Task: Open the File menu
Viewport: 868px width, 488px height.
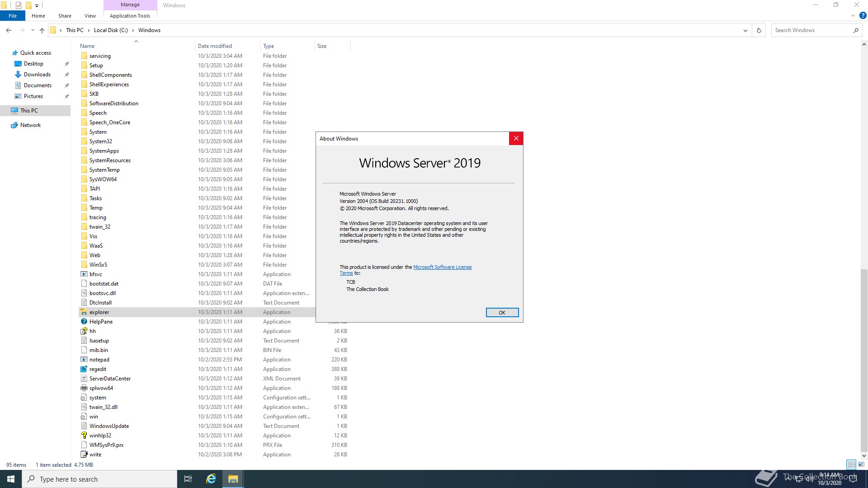Action: [x=13, y=16]
